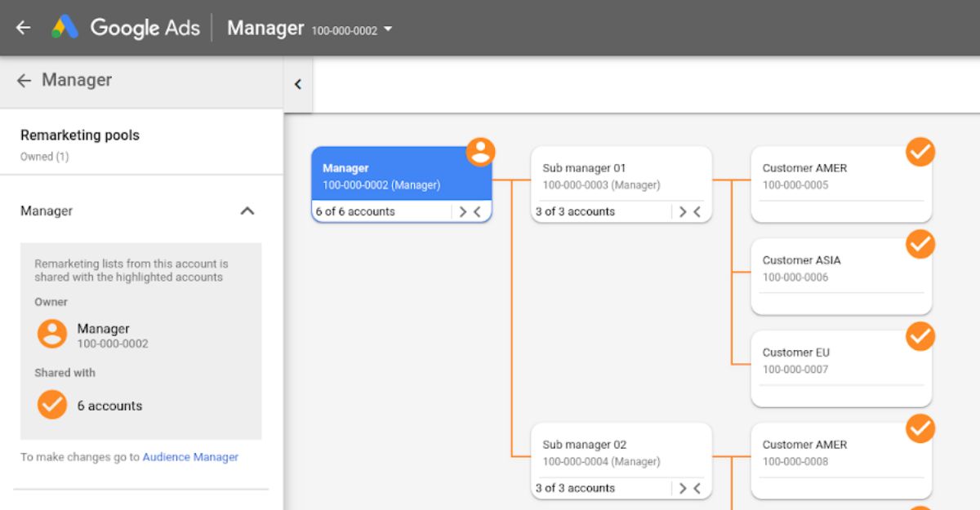Screen dimensions: 980x510
Task: Click the back arrow beside Manager heading
Action: [24, 80]
